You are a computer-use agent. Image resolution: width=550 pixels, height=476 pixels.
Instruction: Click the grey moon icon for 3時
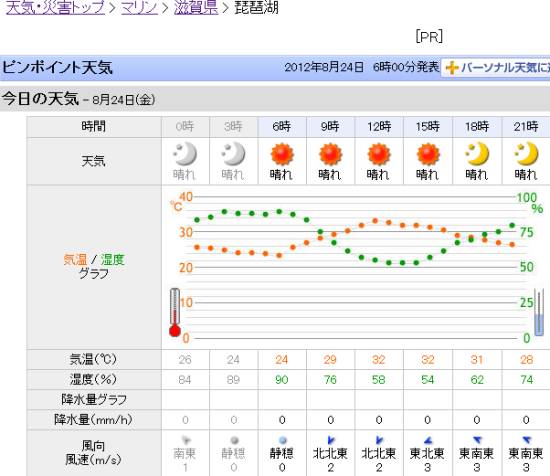pos(233,154)
